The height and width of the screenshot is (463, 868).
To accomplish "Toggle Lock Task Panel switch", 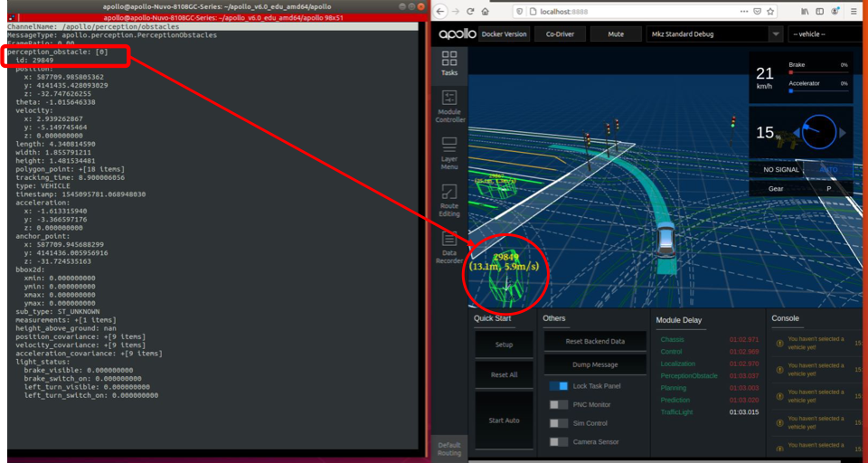I will click(559, 386).
